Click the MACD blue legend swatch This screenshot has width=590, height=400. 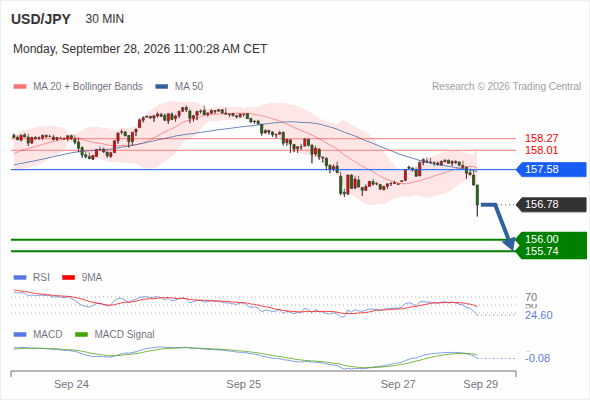click(20, 335)
